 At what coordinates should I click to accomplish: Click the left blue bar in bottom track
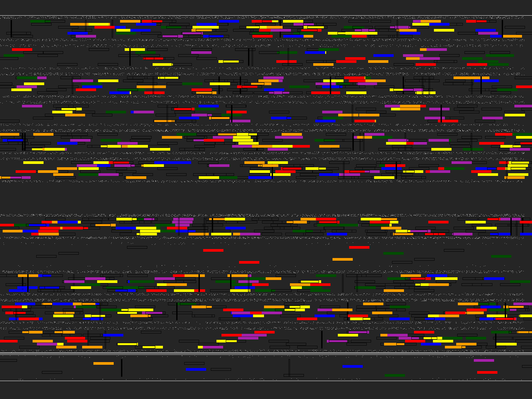(196, 369)
